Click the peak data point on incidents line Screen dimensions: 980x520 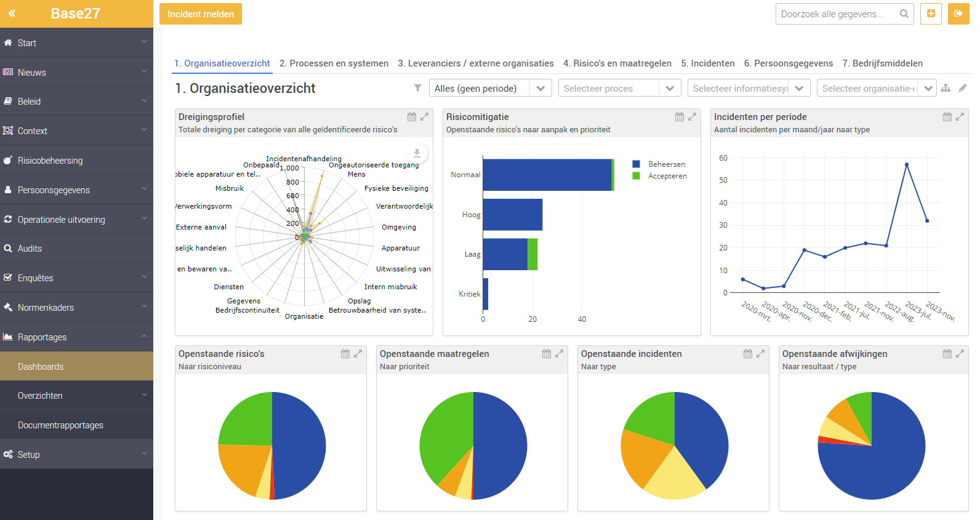(x=907, y=164)
